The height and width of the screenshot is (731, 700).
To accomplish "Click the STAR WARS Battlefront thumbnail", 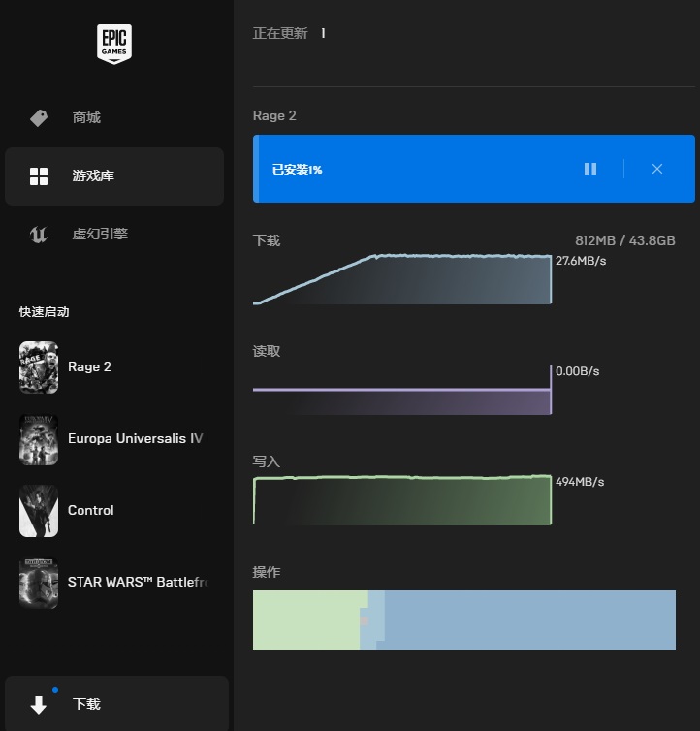I will [39, 583].
